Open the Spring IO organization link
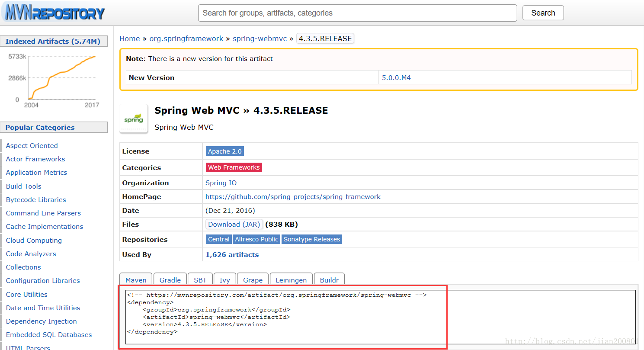Image resolution: width=644 pixels, height=350 pixels. point(221,183)
